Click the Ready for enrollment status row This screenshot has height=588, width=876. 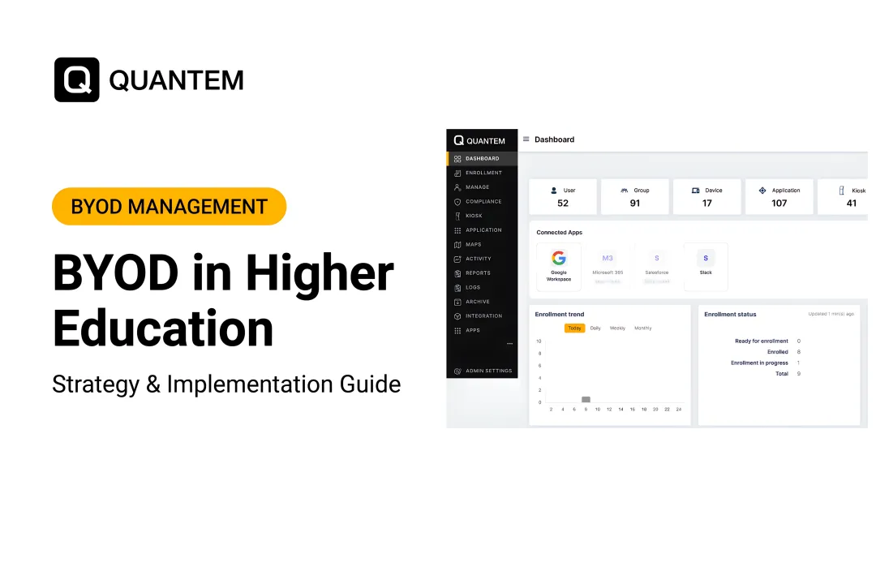click(x=767, y=341)
